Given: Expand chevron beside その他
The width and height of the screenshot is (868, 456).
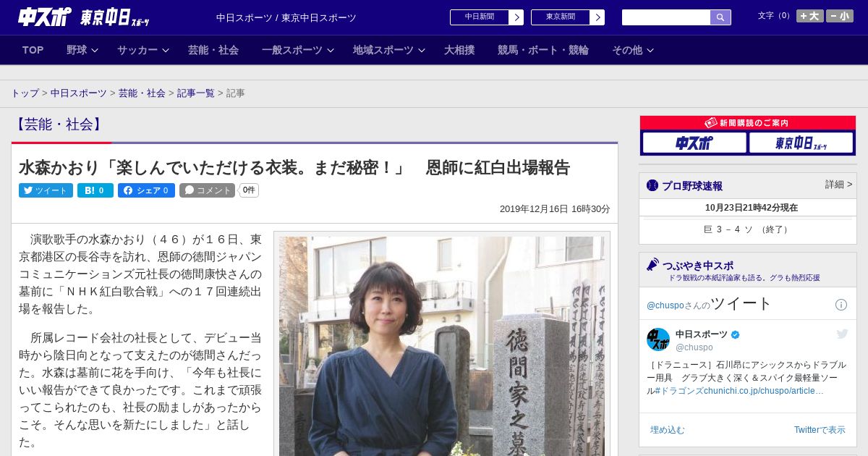Looking at the screenshot, I should pyautogui.click(x=650, y=50).
